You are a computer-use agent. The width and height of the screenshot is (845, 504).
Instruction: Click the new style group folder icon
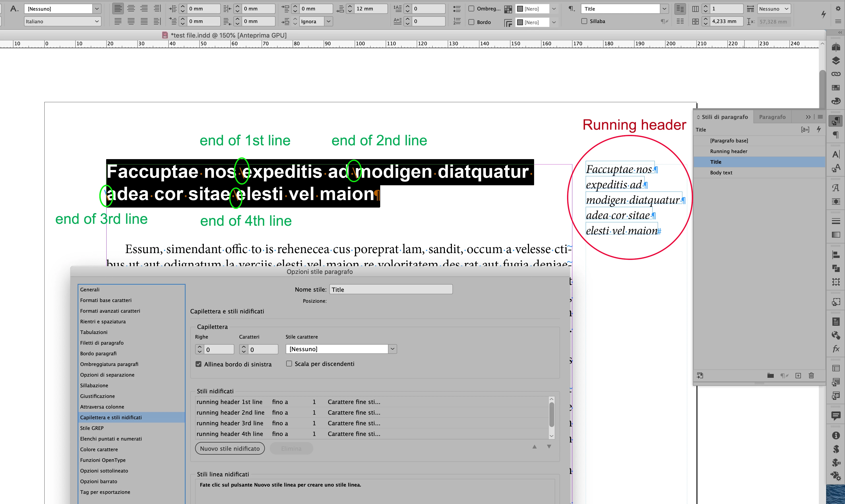(770, 375)
